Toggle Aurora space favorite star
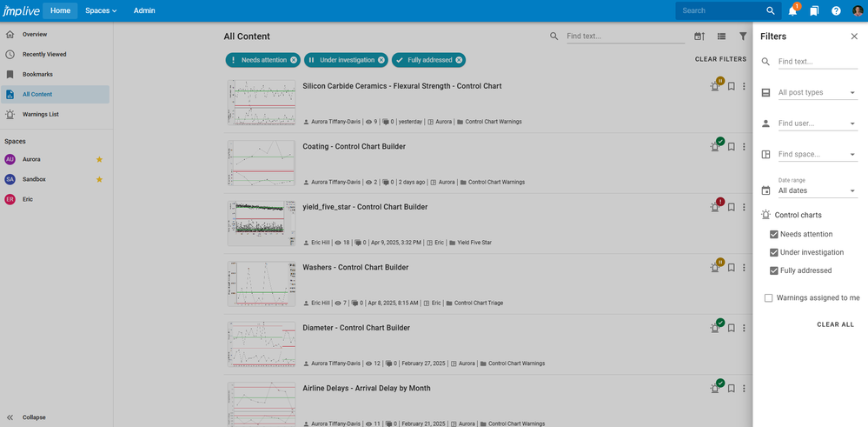Image resolution: width=868 pixels, height=427 pixels. pos(99,159)
